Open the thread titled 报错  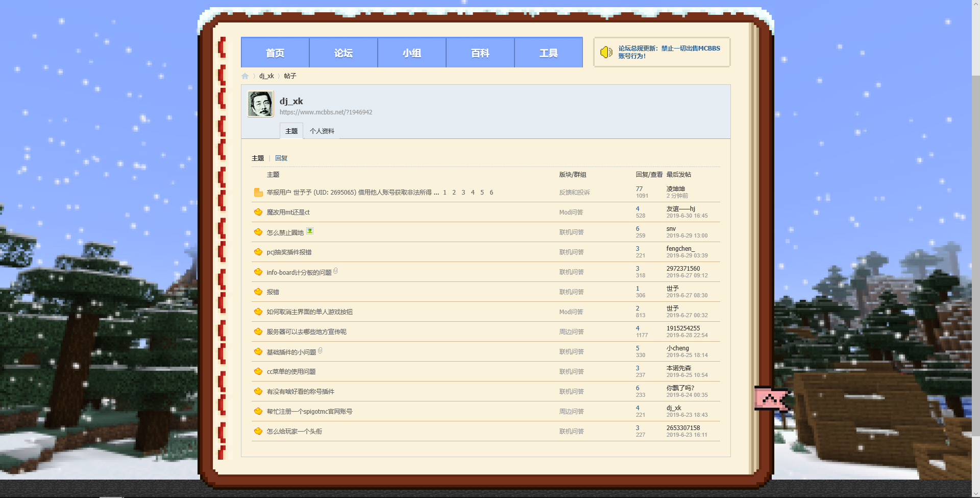(x=273, y=292)
